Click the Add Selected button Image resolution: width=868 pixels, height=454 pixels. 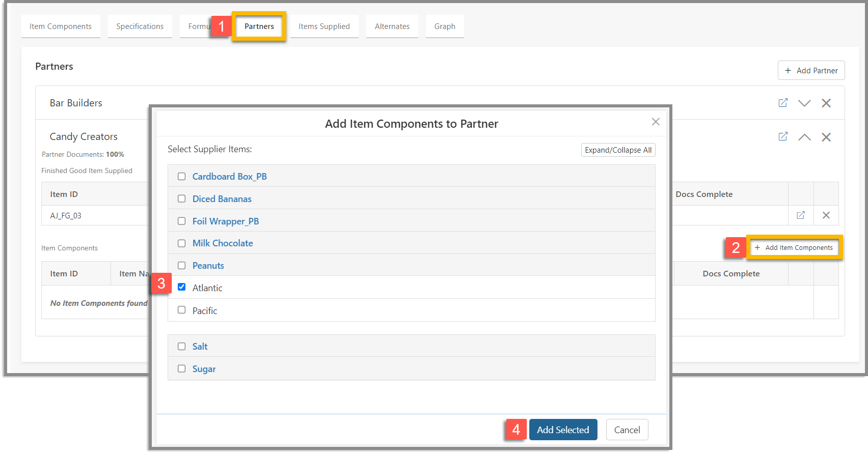click(x=563, y=430)
